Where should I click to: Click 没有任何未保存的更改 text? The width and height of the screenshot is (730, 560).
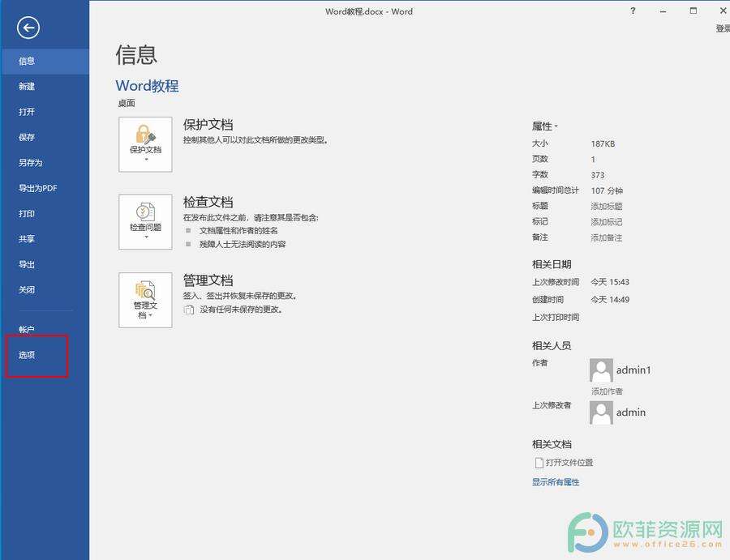click(x=241, y=310)
